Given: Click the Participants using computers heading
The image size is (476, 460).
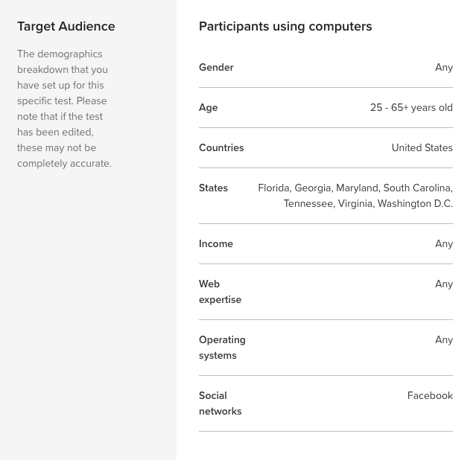Looking at the screenshot, I should [x=285, y=27].
